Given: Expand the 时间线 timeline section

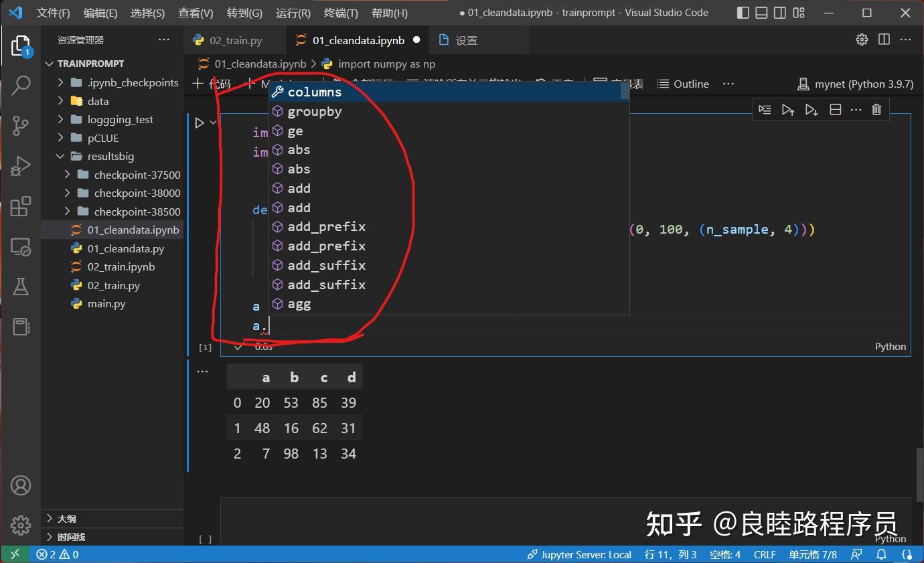Looking at the screenshot, I should [112, 536].
